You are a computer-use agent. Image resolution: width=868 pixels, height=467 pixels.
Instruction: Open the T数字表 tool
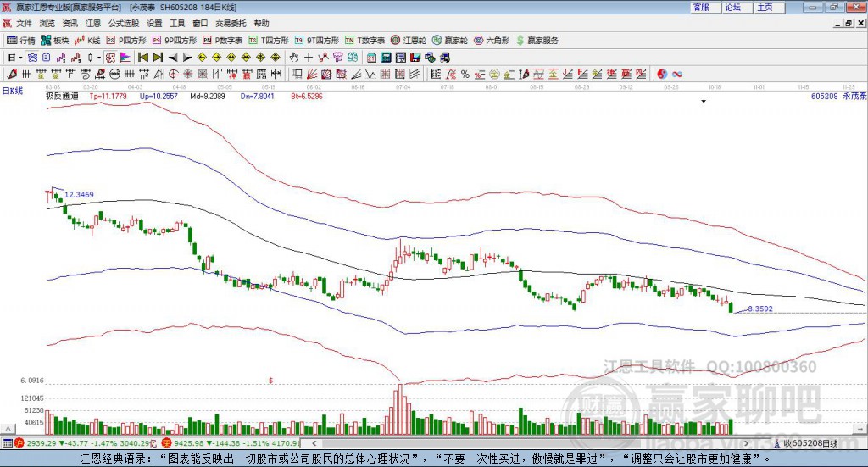364,41
